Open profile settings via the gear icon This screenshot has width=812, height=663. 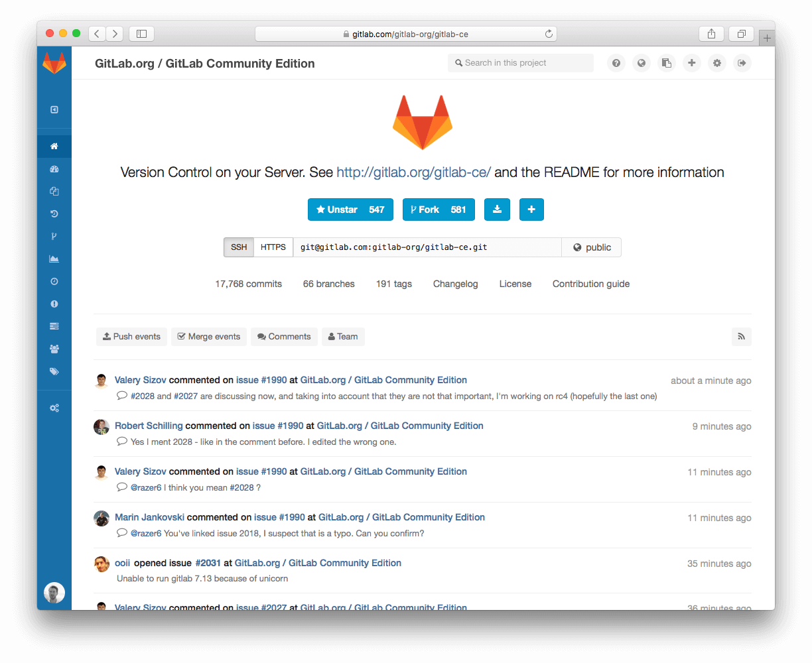[716, 62]
